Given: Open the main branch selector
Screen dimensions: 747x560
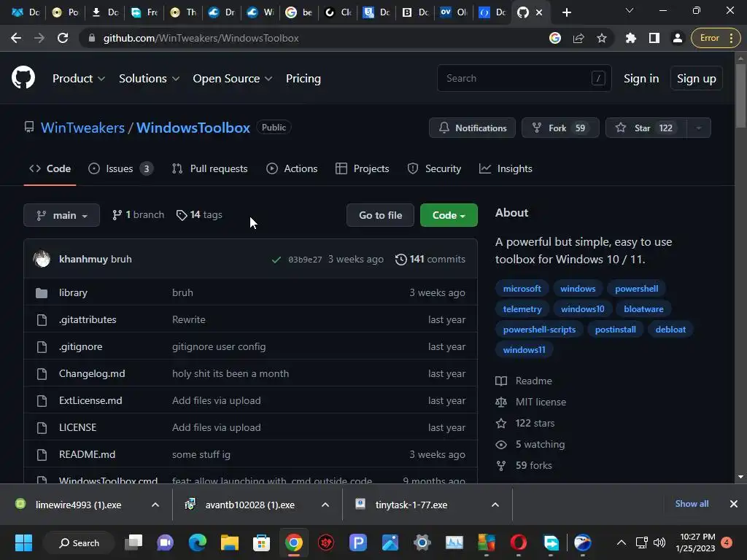Looking at the screenshot, I should (61, 215).
